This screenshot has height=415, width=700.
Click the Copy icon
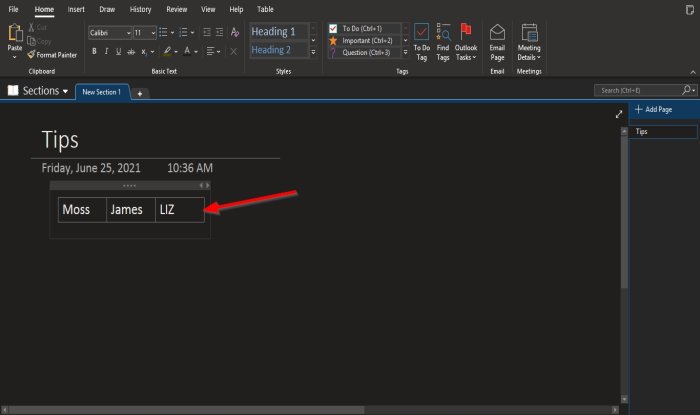[x=31, y=41]
